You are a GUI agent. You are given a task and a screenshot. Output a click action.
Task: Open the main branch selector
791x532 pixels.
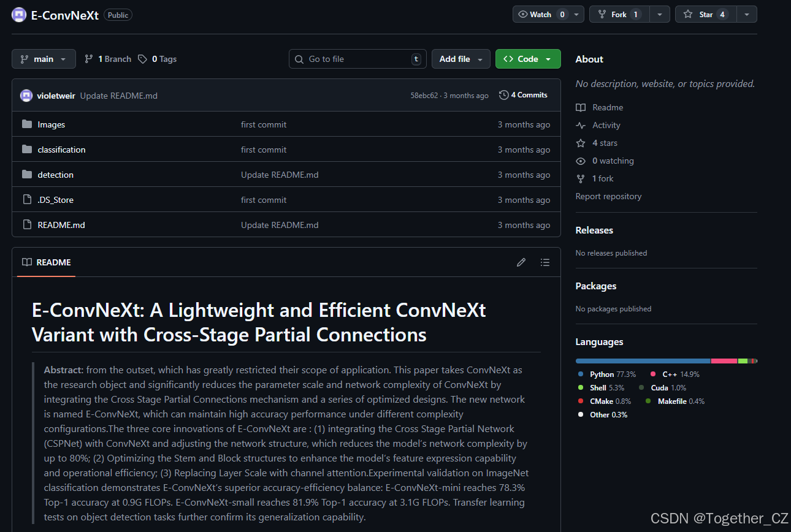tap(43, 58)
